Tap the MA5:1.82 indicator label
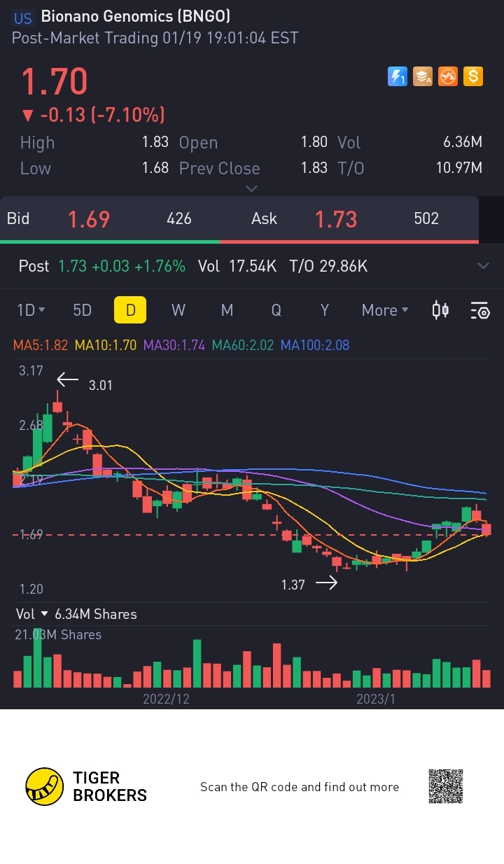 (41, 344)
